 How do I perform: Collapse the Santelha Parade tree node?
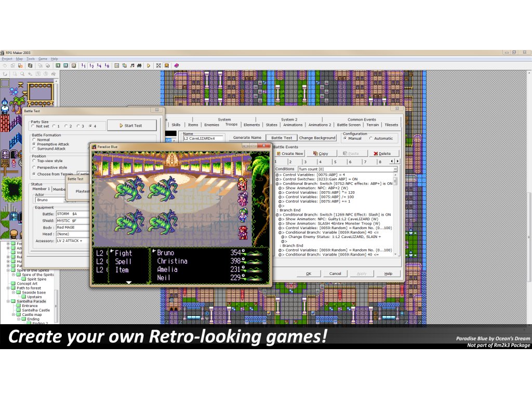(x=8, y=301)
